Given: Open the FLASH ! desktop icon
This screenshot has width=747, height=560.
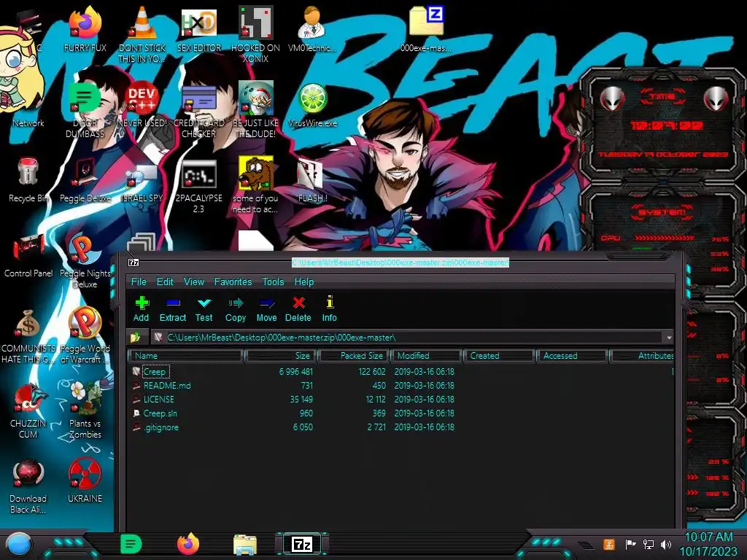Looking at the screenshot, I should 312,180.
